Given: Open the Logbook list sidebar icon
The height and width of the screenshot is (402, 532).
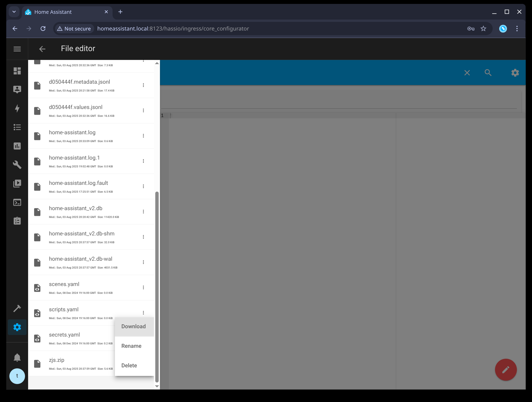Looking at the screenshot, I should [x=17, y=127].
